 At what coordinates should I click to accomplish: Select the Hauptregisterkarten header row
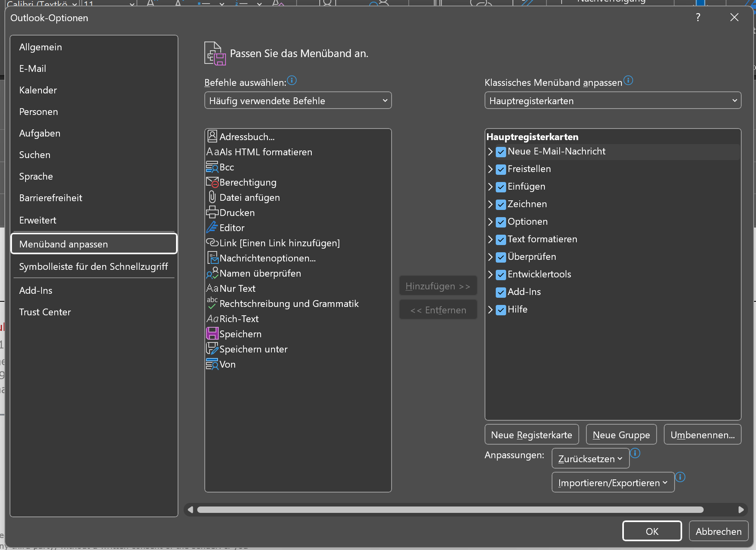[x=613, y=137]
